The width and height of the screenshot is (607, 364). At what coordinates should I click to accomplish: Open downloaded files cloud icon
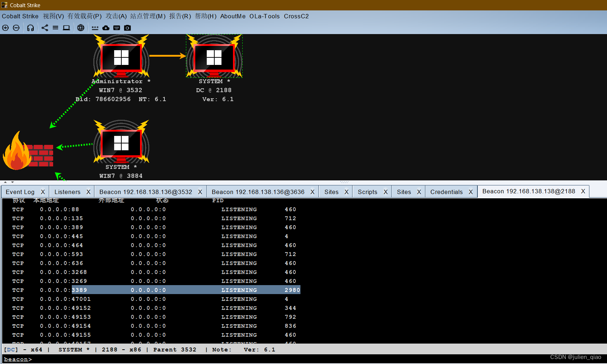106,28
